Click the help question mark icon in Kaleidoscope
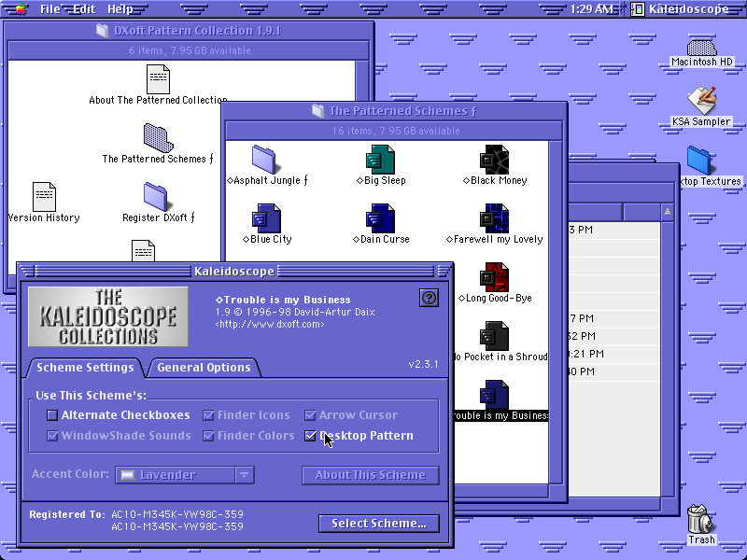This screenshot has height=560, width=747. (x=429, y=298)
